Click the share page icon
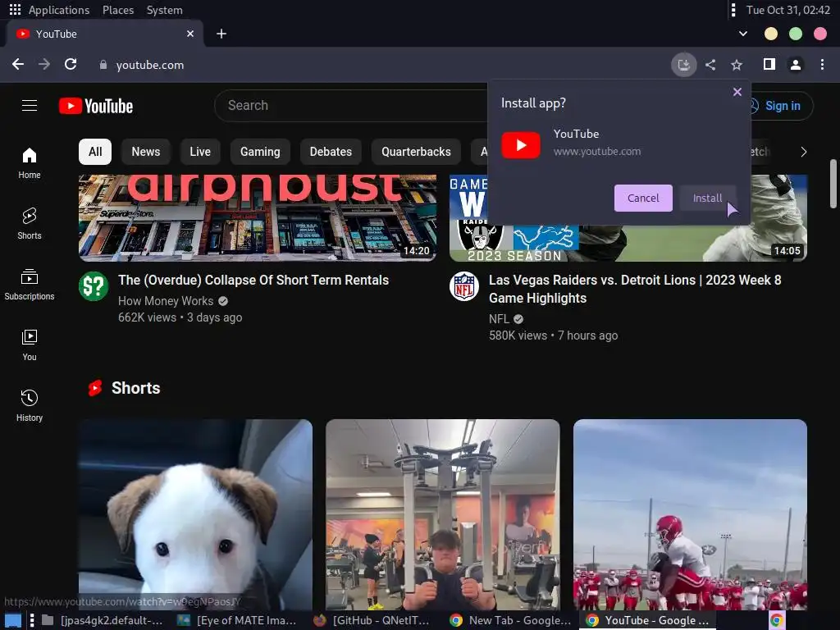Viewport: 840px width, 630px height. point(710,65)
